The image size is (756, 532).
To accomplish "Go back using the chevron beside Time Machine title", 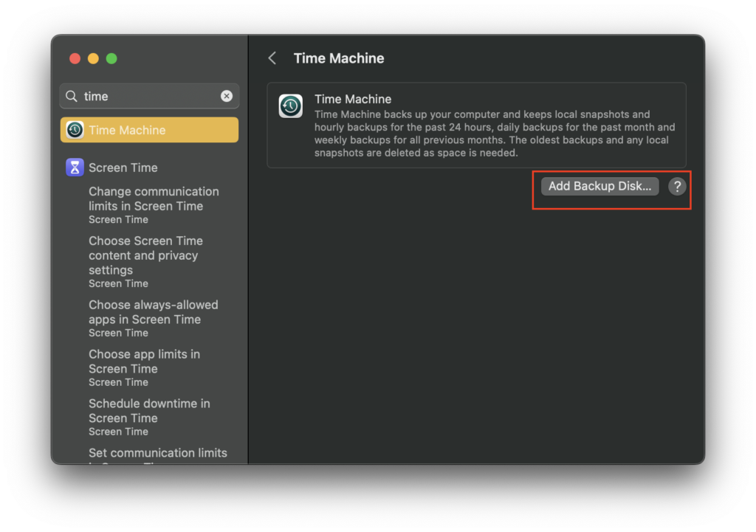I will (x=272, y=58).
